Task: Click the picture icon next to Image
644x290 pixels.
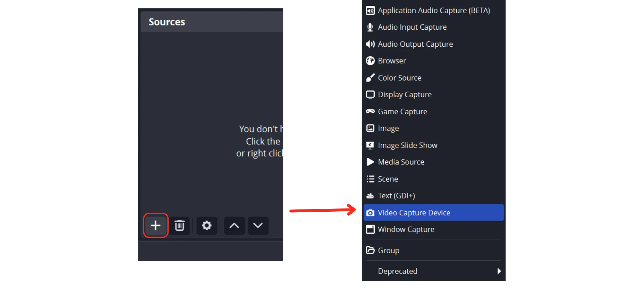Action: click(370, 128)
